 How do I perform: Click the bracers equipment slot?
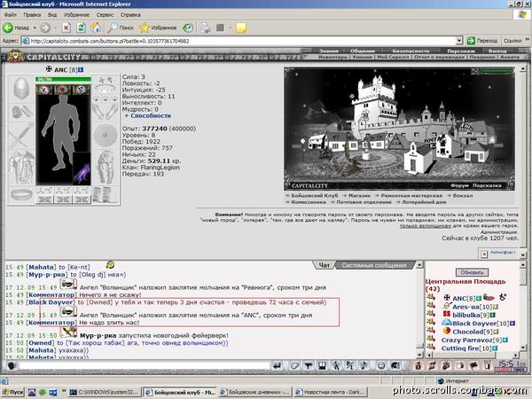[x=21, y=112]
